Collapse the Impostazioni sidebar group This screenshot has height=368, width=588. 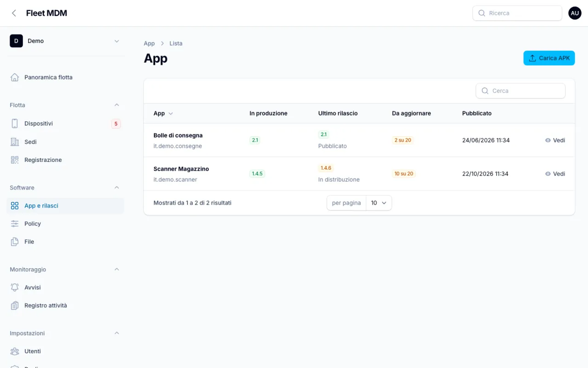117,333
